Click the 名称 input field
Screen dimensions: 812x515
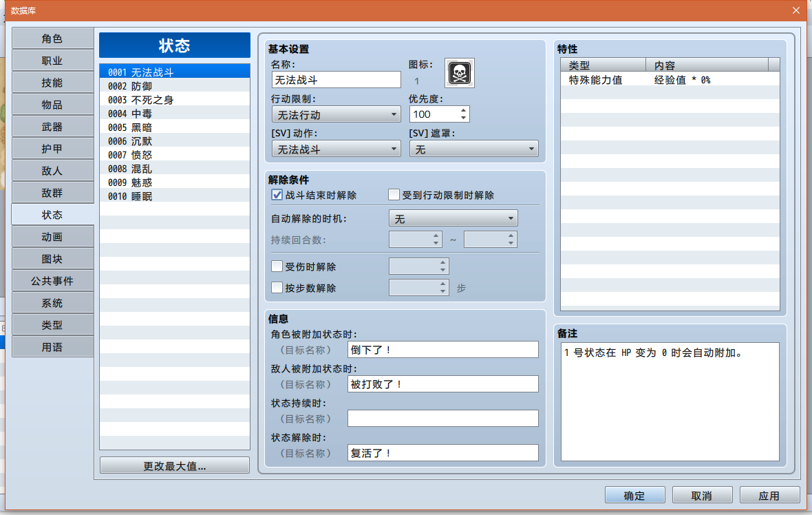(x=336, y=80)
